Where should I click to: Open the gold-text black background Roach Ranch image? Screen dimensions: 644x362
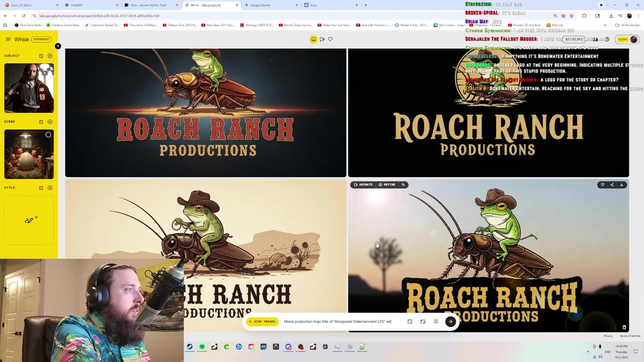pyautogui.click(x=488, y=113)
